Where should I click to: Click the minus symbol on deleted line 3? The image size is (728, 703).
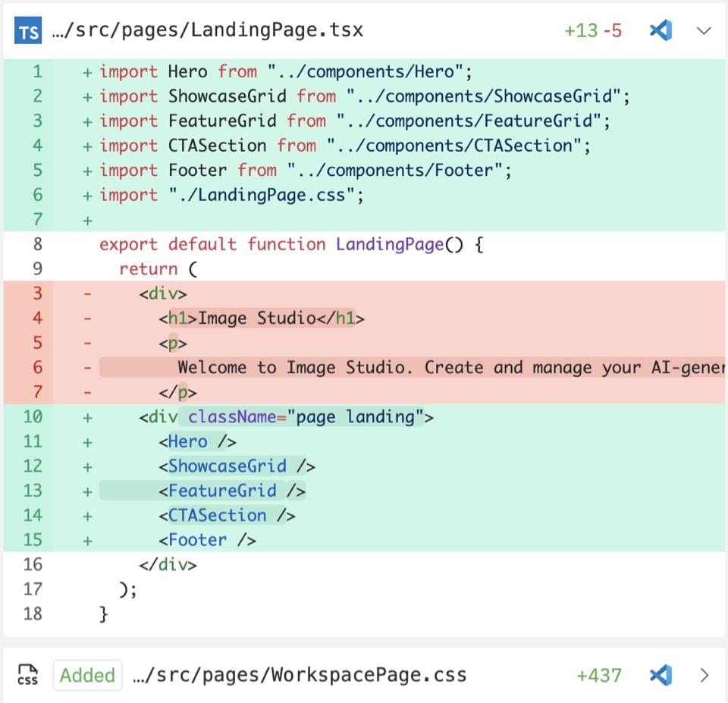click(86, 293)
